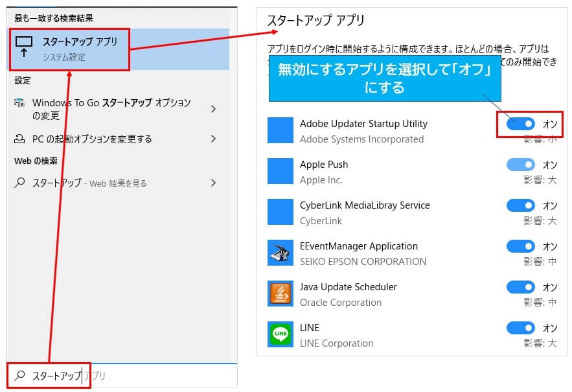Turn off the Adobe Updater Startup Utility toggle
The height and width of the screenshot is (392, 572).
[x=521, y=124]
